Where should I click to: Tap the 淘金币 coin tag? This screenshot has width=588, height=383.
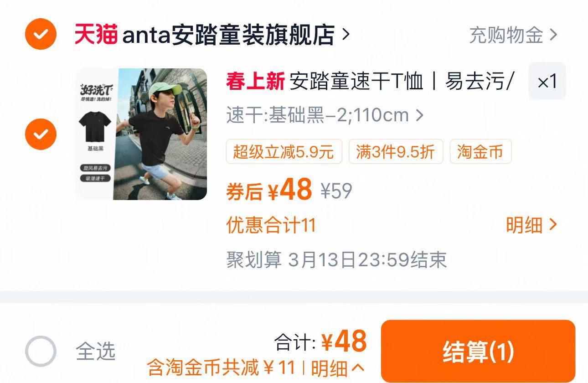tap(480, 151)
